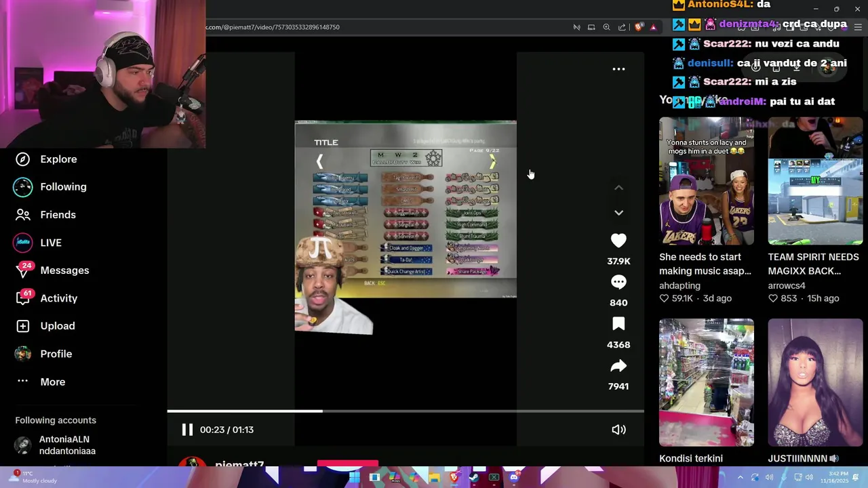Open the JUSTIIINNNN video thumbnail

tap(815, 382)
